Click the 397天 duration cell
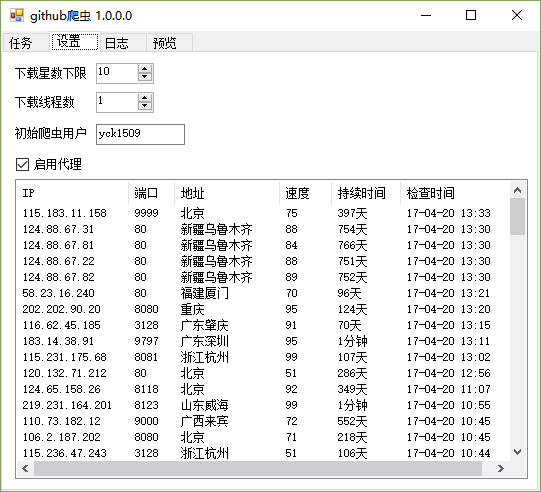The image size is (541, 492). (352, 213)
